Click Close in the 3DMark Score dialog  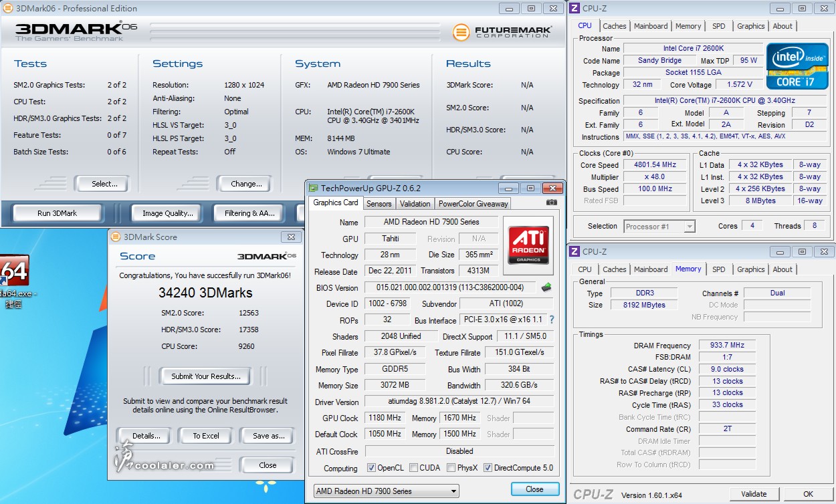[x=268, y=465]
